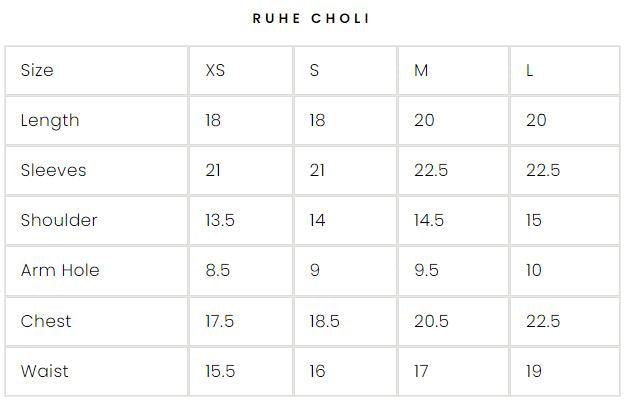The height and width of the screenshot is (404, 629).
Task: Click the RUHE CHOLI title
Action: 314,19
